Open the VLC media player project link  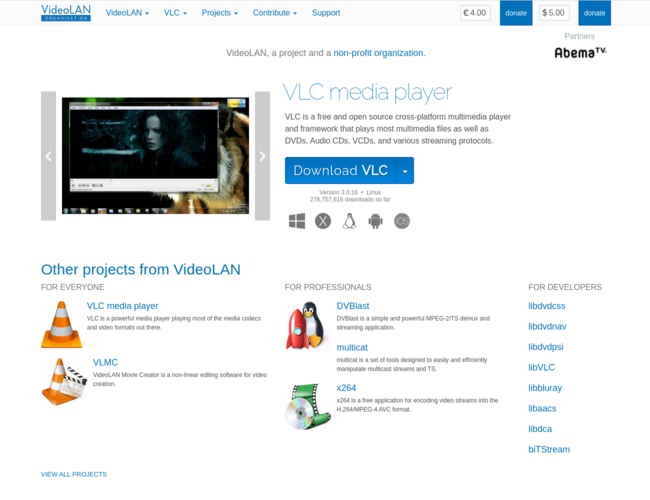pos(123,306)
